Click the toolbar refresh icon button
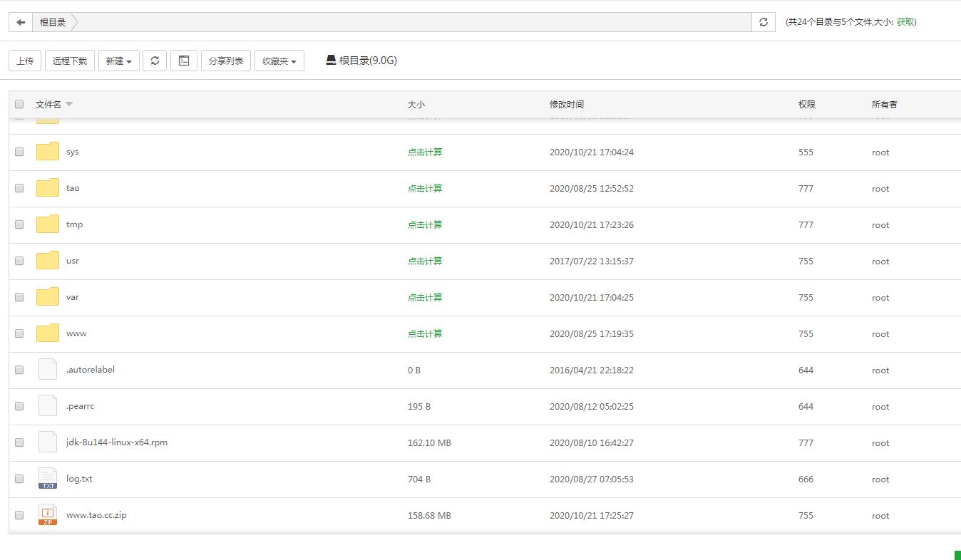The image size is (961, 560). click(x=155, y=61)
